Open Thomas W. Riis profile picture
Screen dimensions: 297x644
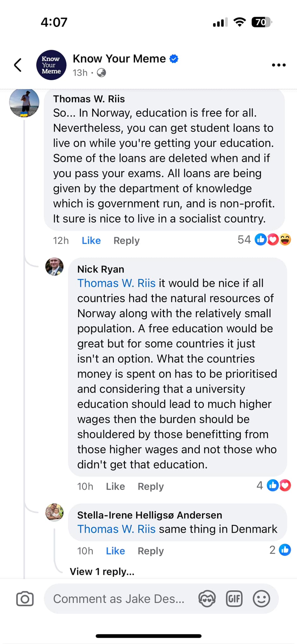24,103
